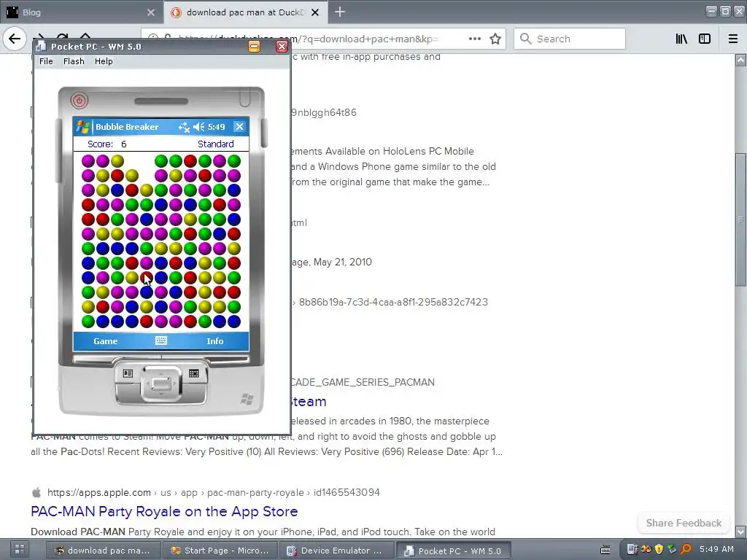Click the Share Feedback button
This screenshot has width=747, height=560.
coord(684,523)
